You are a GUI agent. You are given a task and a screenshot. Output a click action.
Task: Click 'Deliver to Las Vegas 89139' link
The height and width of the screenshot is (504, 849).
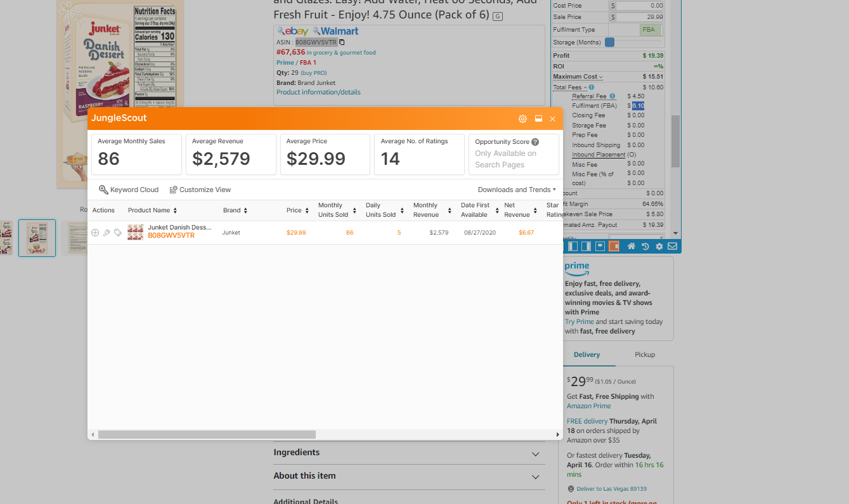tap(611, 489)
